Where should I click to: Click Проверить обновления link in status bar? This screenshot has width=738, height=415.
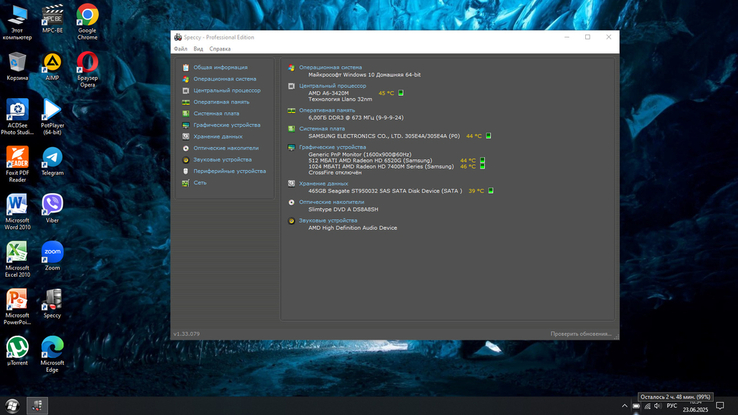581,334
